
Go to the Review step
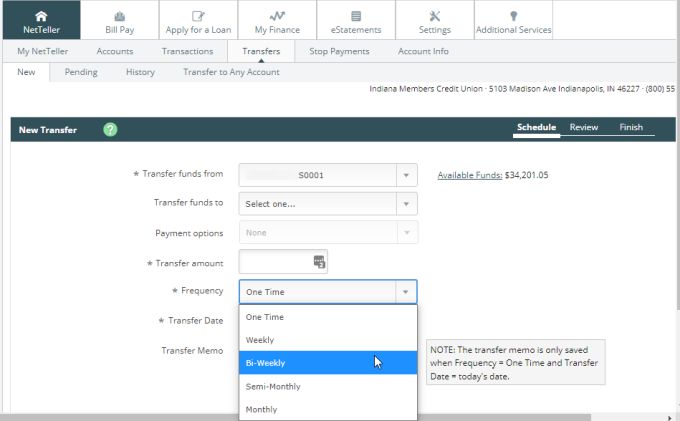[x=584, y=128]
